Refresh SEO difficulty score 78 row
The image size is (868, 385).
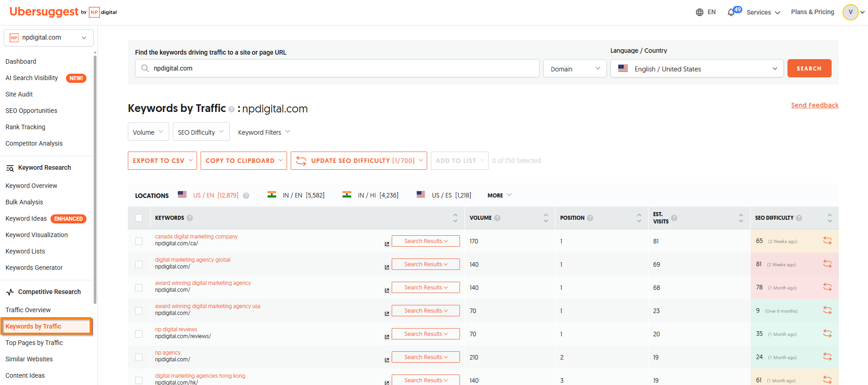(828, 287)
